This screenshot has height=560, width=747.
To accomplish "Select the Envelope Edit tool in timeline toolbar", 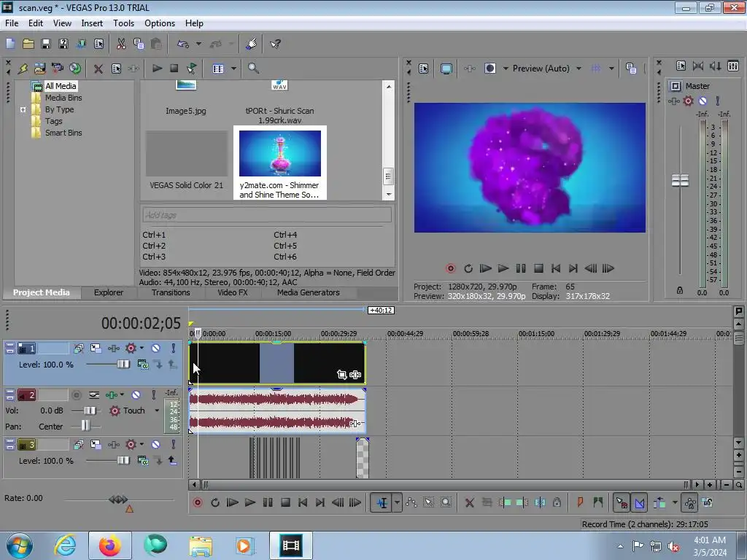I will tap(411, 502).
